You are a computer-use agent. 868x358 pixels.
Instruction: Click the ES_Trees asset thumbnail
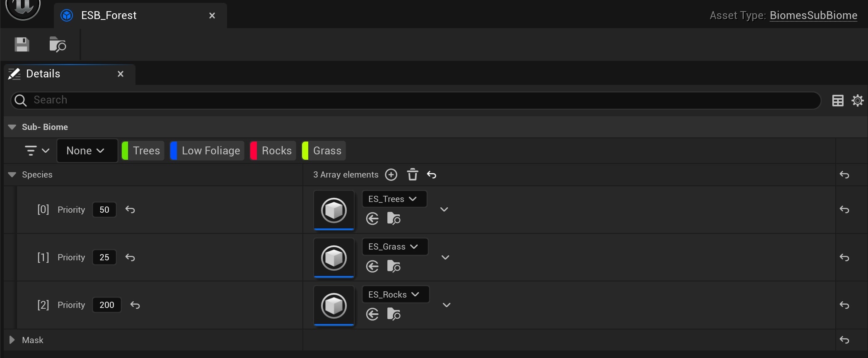click(334, 210)
